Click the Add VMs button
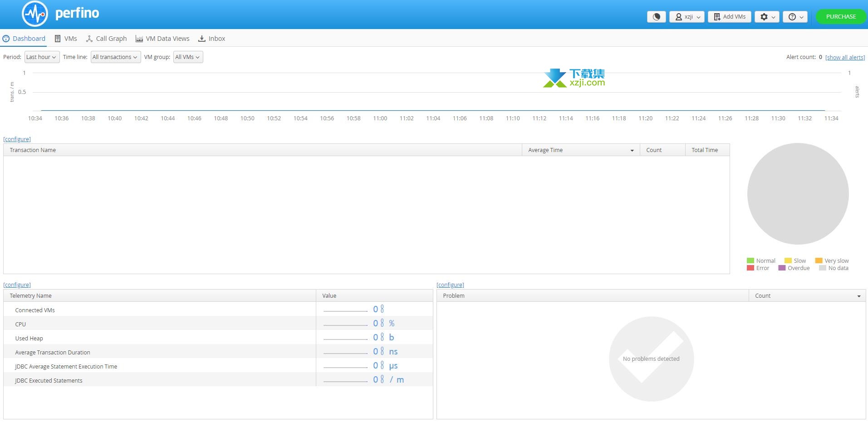This screenshot has height=423, width=868. pyautogui.click(x=730, y=17)
